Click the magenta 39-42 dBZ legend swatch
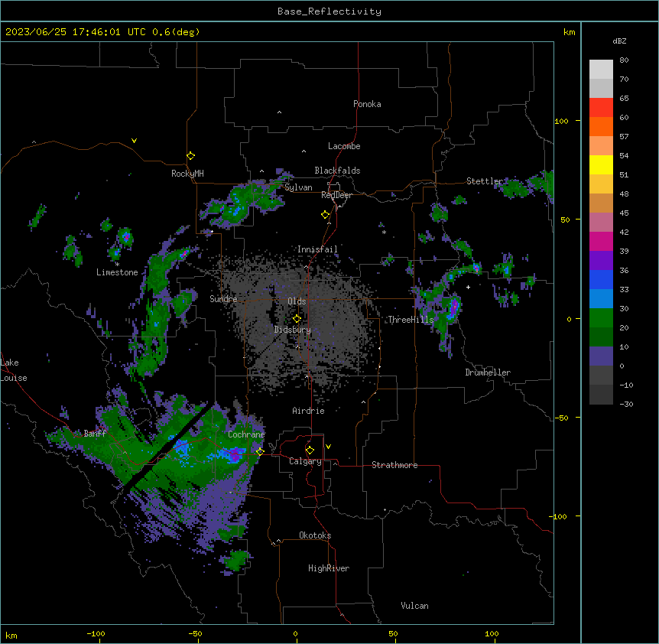Image resolution: width=659 pixels, height=644 pixels. pos(601,241)
